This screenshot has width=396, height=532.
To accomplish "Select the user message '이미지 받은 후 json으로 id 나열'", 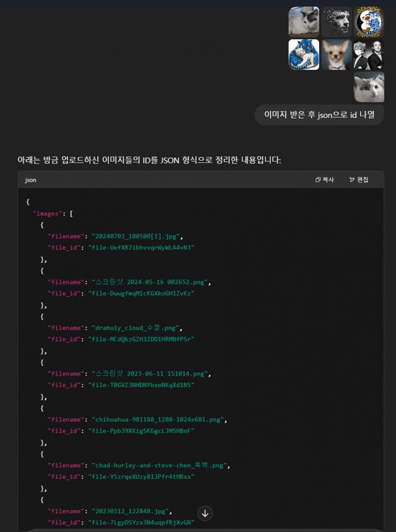I will pos(319,114).
